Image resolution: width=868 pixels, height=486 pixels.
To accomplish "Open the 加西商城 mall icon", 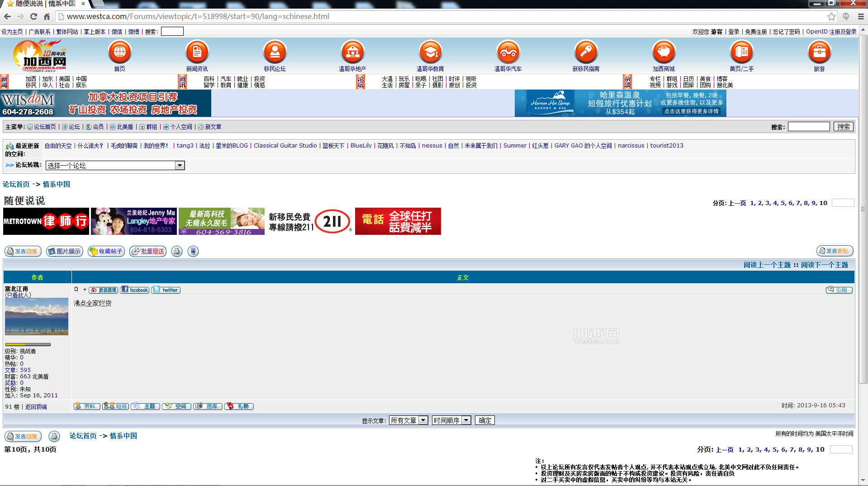I will click(664, 52).
